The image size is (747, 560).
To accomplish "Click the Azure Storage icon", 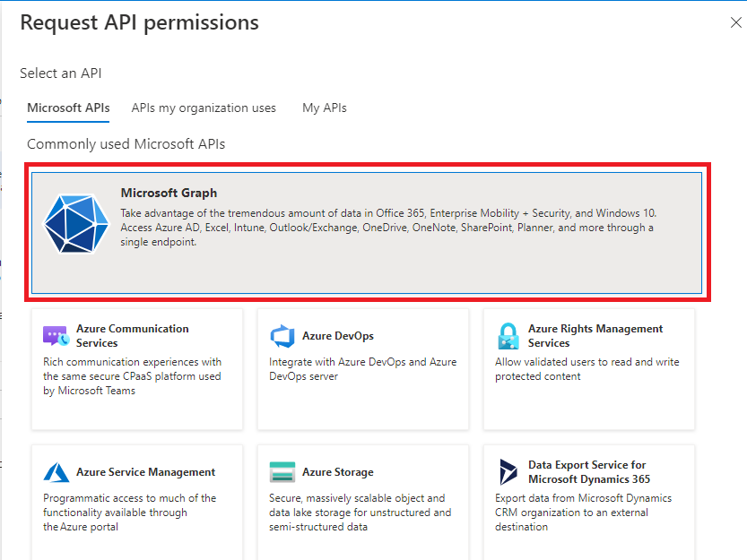I will tap(282, 472).
